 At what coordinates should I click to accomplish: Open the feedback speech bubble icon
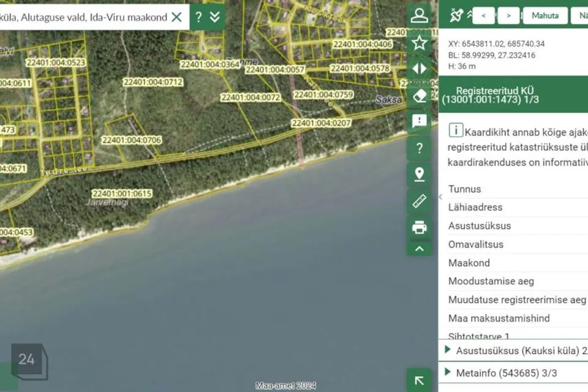420,121
